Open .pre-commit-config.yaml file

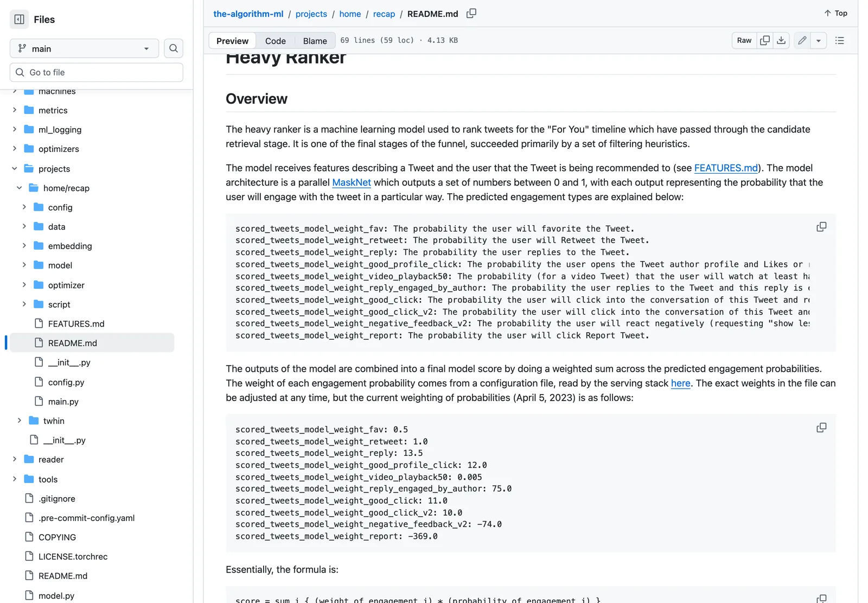(x=86, y=518)
